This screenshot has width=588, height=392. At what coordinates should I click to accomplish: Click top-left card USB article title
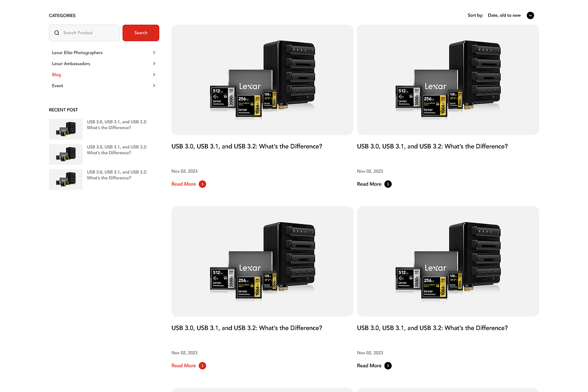click(x=247, y=147)
